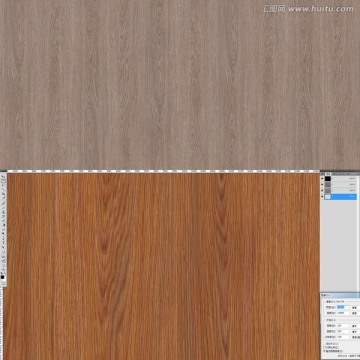
Task: Select the third layer's gray thumbnail
Action: 328,191
